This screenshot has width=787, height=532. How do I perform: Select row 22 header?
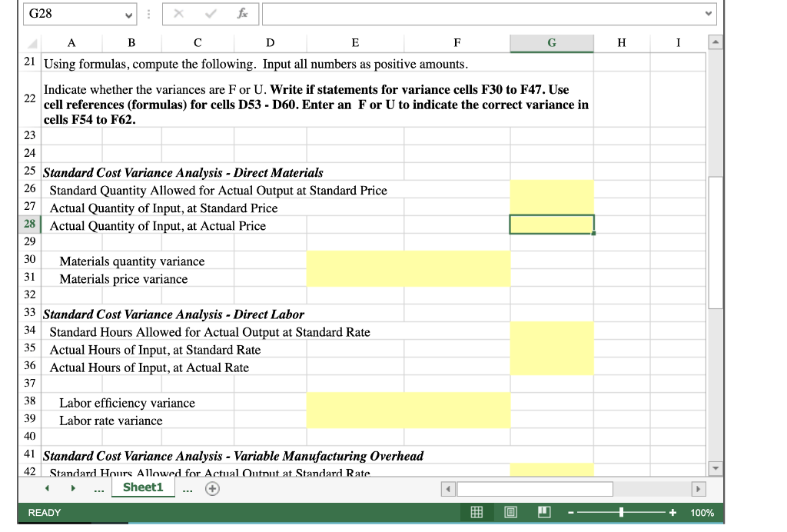pyautogui.click(x=30, y=98)
